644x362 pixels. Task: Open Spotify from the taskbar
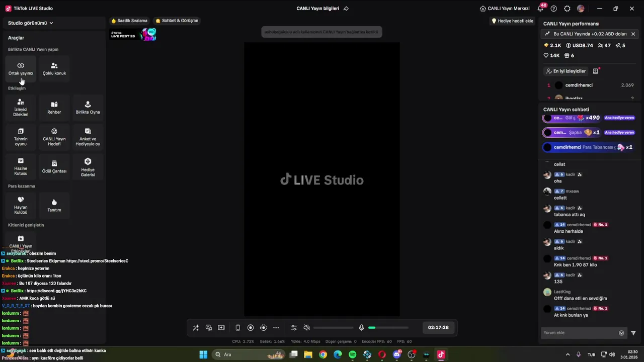(353, 355)
